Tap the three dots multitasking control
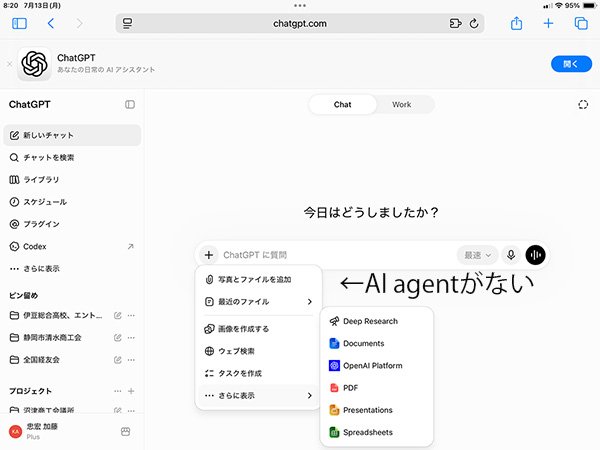 point(300,5)
